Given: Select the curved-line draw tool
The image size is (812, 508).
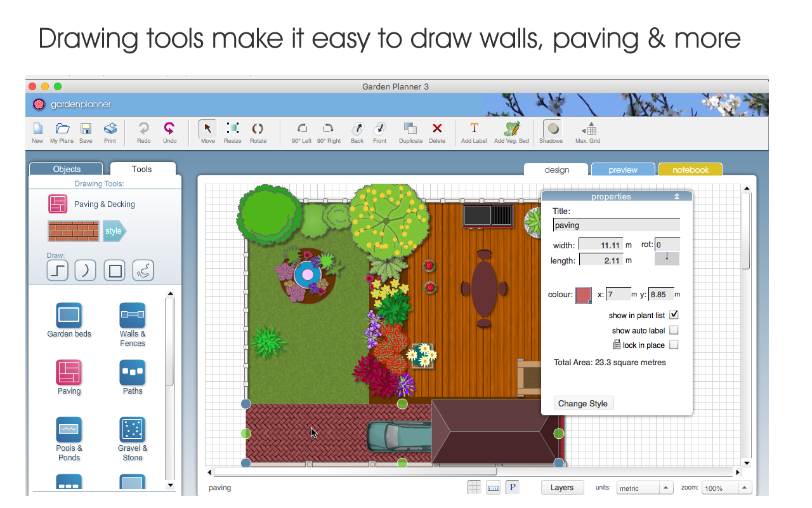Looking at the screenshot, I should [86, 271].
